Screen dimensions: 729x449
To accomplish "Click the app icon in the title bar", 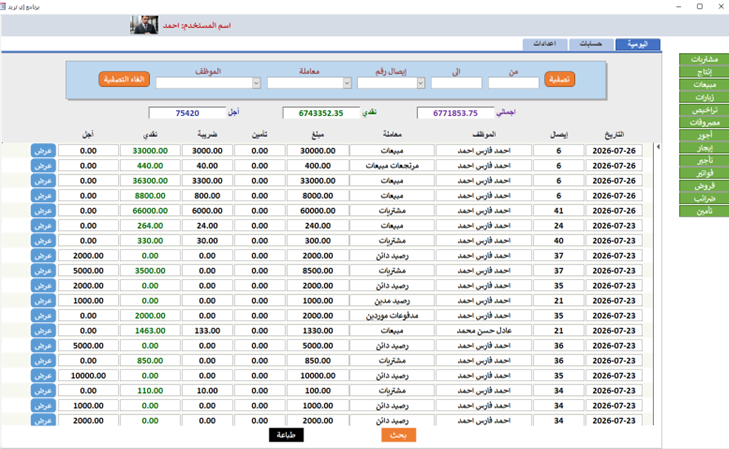I will pyautogui.click(x=3, y=7).
